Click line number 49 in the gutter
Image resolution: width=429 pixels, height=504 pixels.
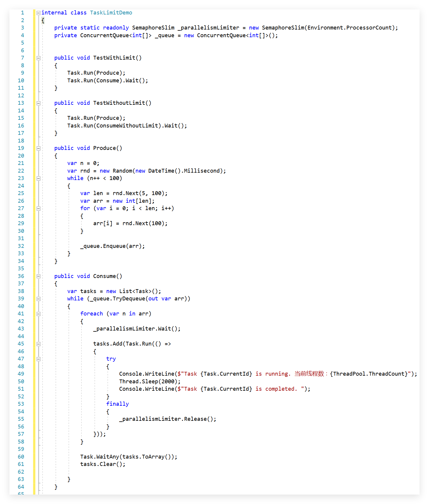(21, 374)
